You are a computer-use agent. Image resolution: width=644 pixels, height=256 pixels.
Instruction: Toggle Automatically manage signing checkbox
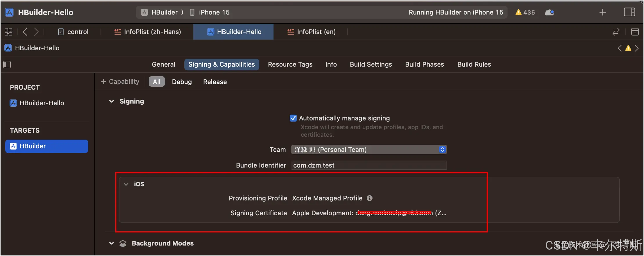pyautogui.click(x=293, y=118)
